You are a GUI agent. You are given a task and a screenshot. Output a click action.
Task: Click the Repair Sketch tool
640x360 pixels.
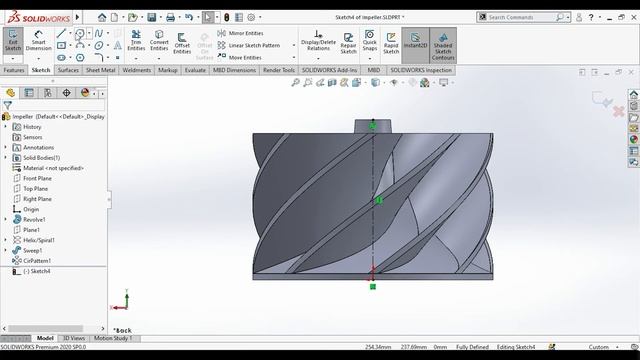click(x=348, y=43)
